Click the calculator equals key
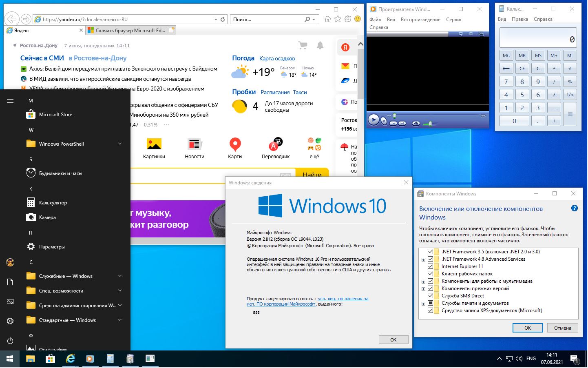Screen dimensions: 588x368 tap(570, 114)
